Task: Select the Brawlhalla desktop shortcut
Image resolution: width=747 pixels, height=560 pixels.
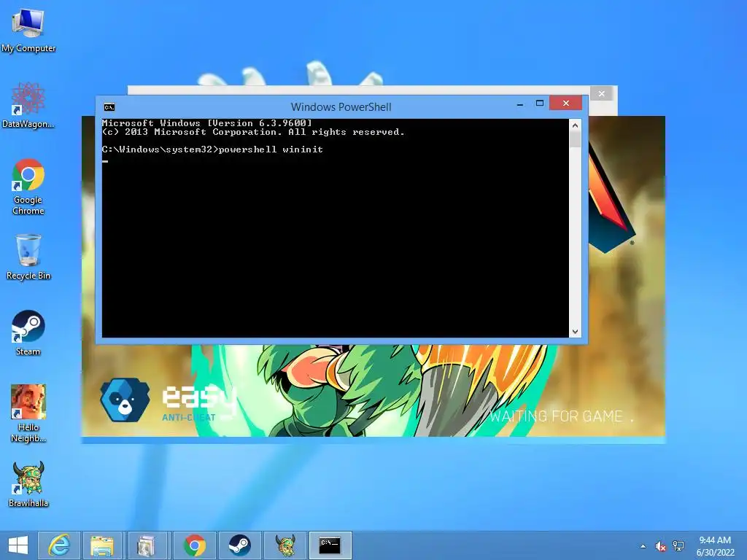Action: [x=28, y=484]
